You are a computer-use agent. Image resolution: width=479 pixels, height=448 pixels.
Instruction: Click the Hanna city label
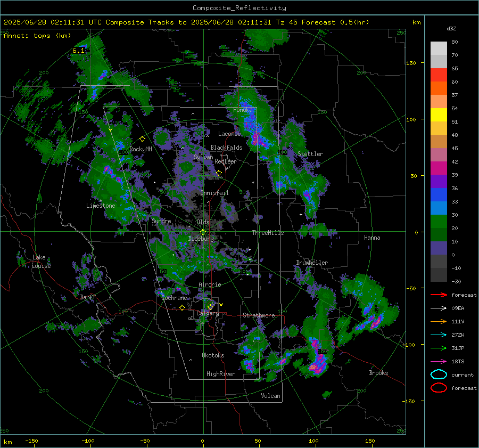tap(372, 238)
